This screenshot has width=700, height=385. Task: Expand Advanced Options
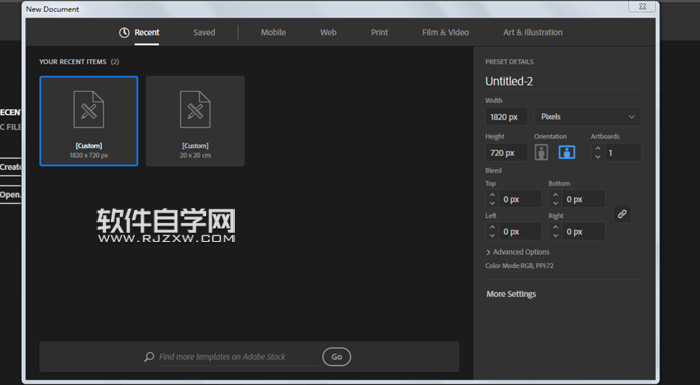point(518,252)
